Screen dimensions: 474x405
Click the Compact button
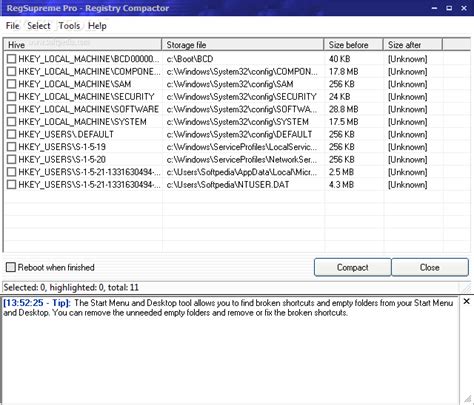click(x=352, y=267)
